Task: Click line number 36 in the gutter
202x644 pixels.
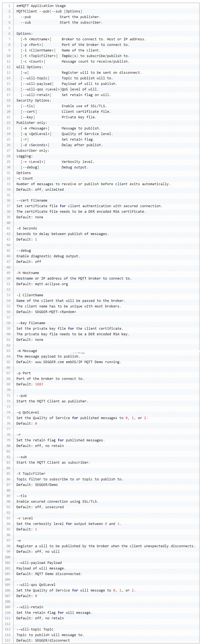Action: point(8,201)
